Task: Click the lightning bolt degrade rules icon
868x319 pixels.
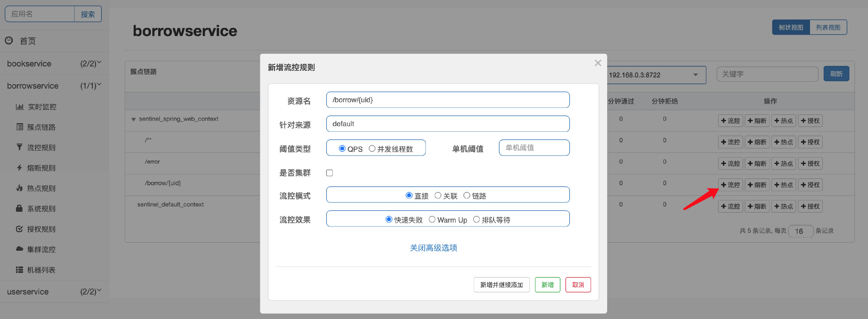Action: (x=20, y=168)
